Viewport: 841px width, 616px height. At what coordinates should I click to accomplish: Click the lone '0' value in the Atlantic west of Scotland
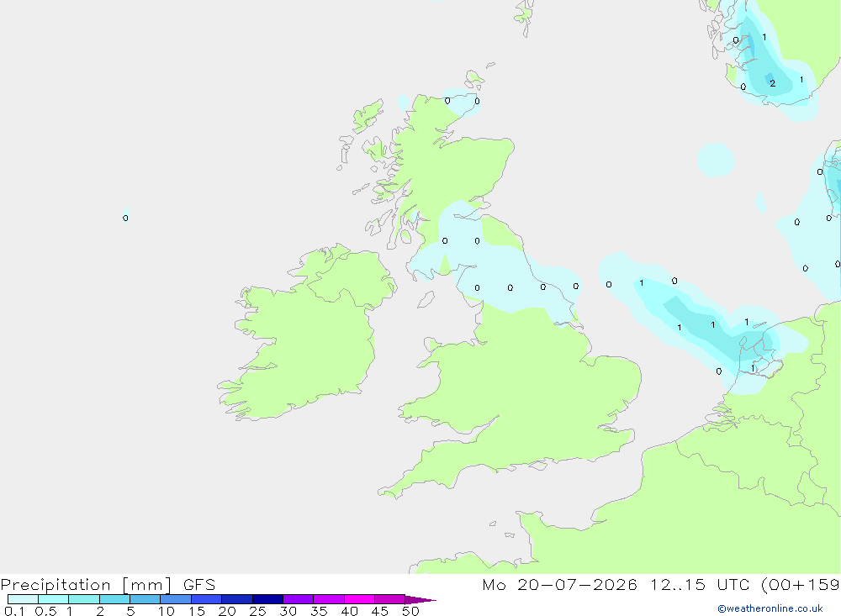[x=125, y=218]
